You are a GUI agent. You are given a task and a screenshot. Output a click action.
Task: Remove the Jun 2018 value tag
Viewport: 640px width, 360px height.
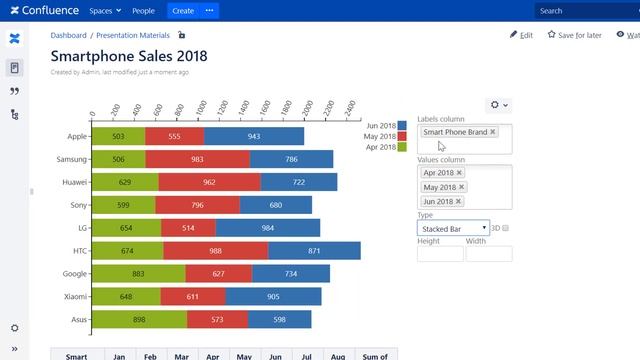(x=458, y=201)
